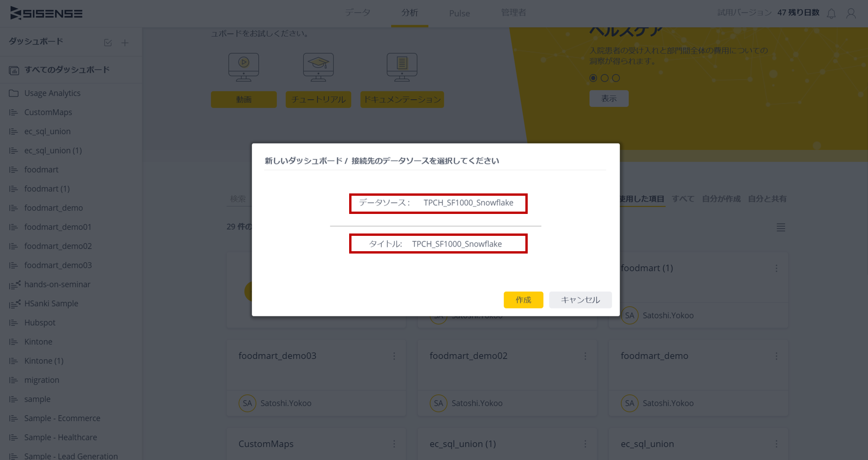
Task: Click the Usage Analytics folder icon
Action: click(14, 93)
